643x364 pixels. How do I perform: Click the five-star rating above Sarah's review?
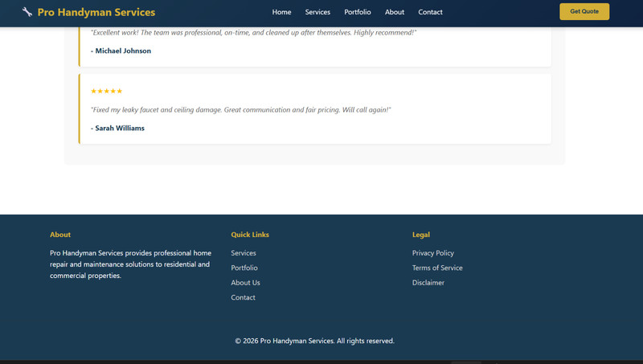[x=106, y=91]
